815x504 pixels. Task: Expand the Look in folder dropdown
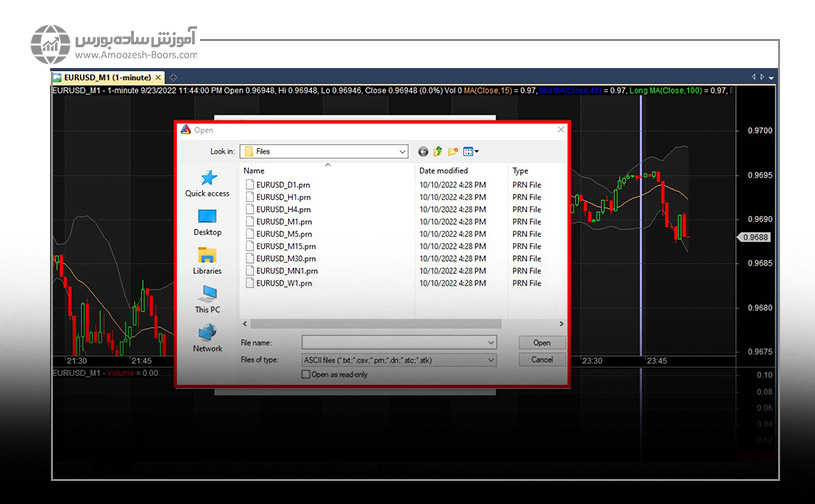[x=402, y=151]
